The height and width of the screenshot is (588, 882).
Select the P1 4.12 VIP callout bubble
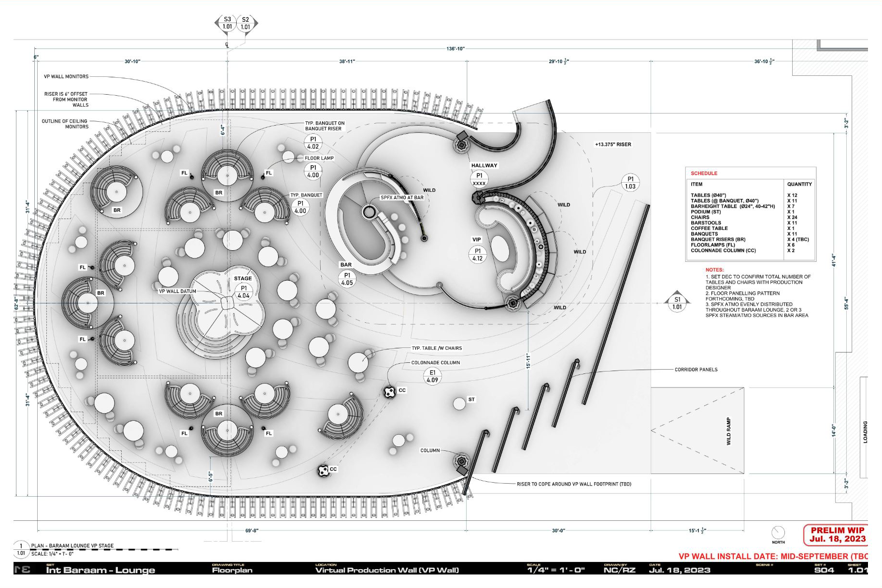[x=477, y=255]
